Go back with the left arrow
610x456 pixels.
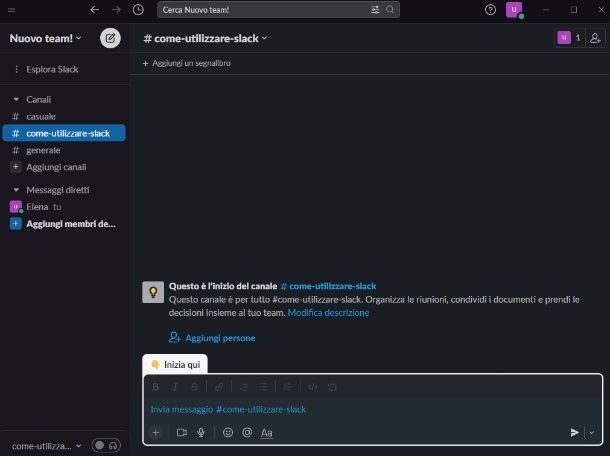95,10
